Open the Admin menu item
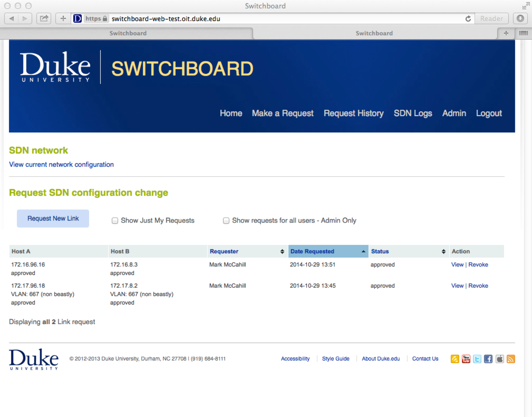 [x=454, y=113]
